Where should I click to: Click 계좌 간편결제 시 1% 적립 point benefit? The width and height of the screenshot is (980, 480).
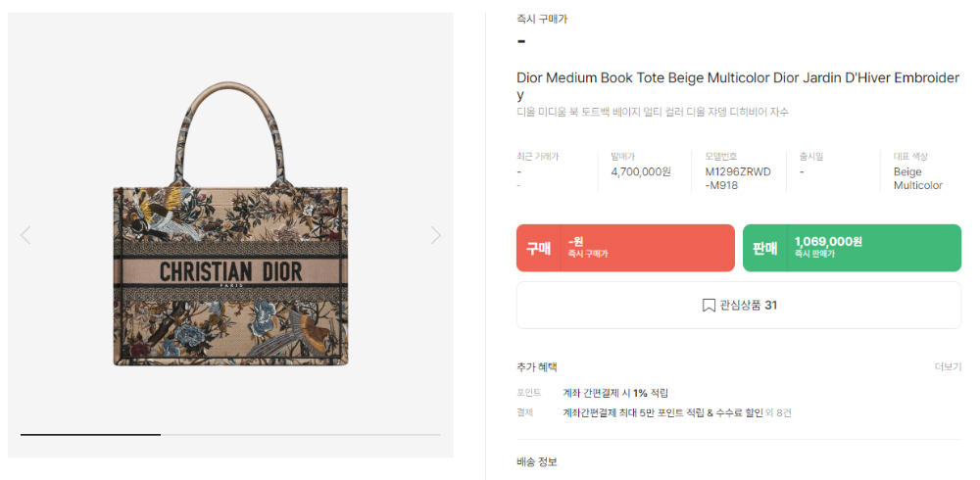coord(615,393)
